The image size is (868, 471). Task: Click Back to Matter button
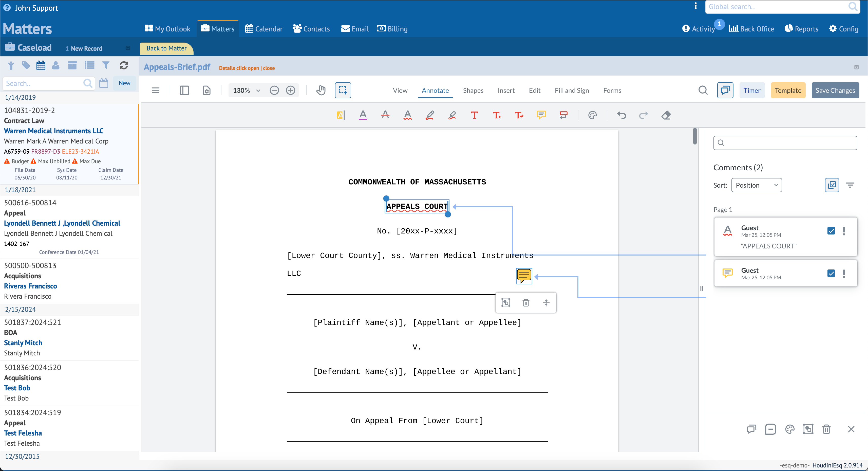click(166, 48)
